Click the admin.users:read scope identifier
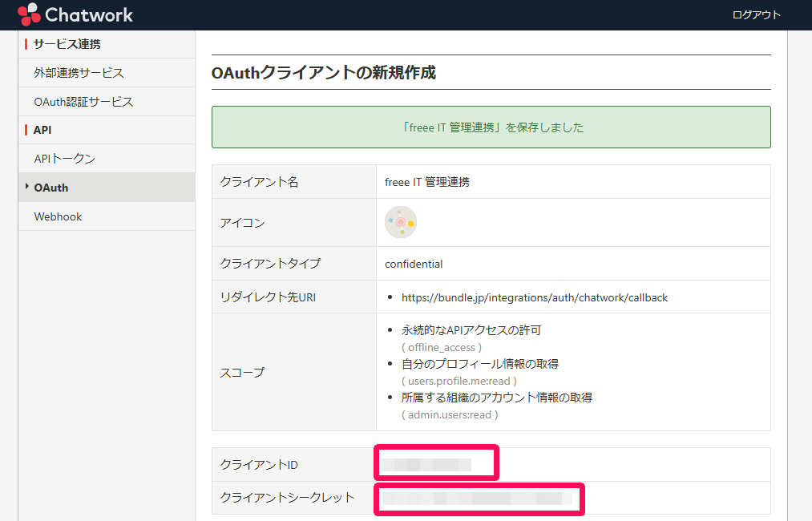Viewport: 812px width, 521px height. click(x=450, y=415)
